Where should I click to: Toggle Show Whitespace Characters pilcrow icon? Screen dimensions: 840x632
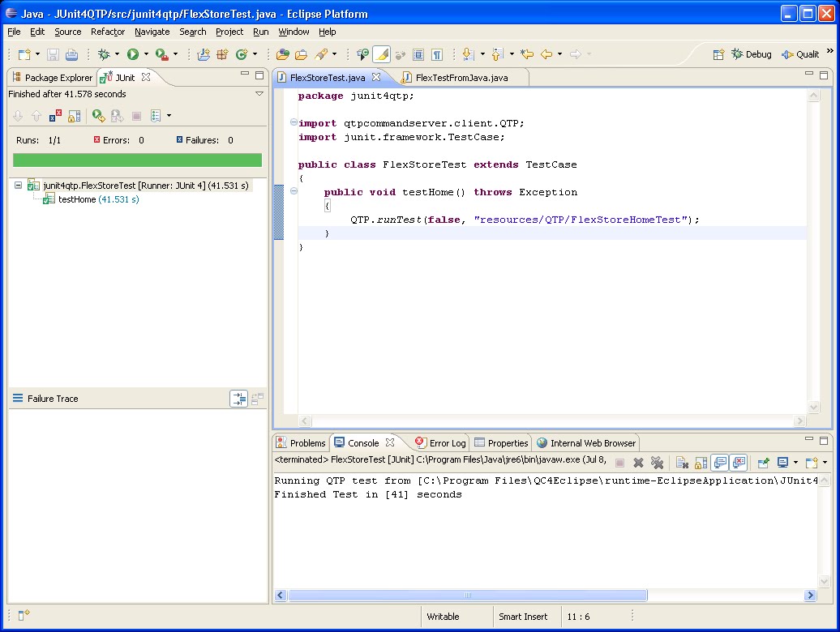coord(437,54)
